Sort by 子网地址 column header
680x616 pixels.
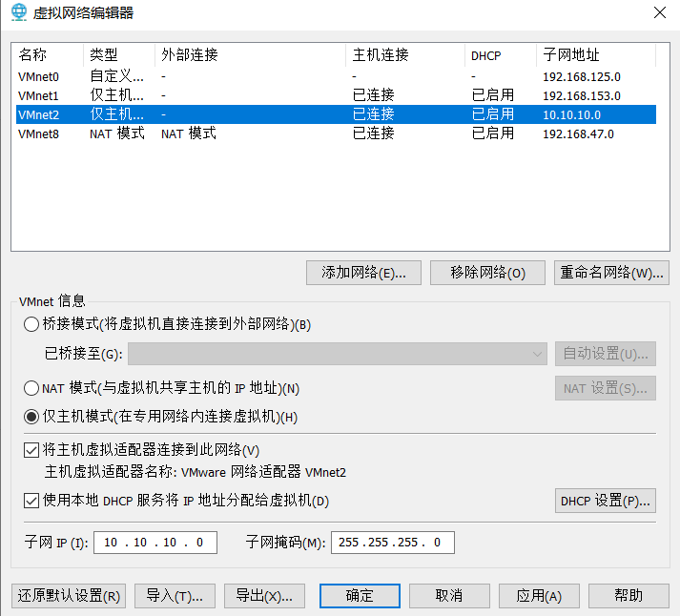(596, 55)
